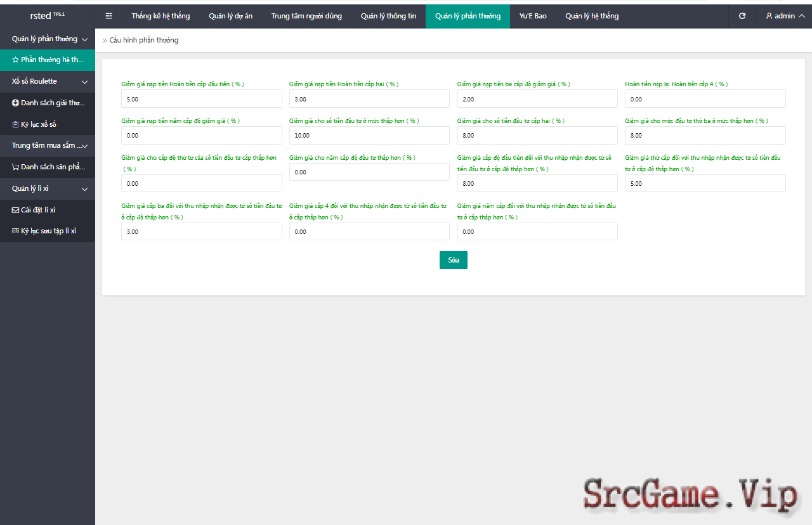Click the envelope icon for Cài đặt lì xì

(15, 210)
